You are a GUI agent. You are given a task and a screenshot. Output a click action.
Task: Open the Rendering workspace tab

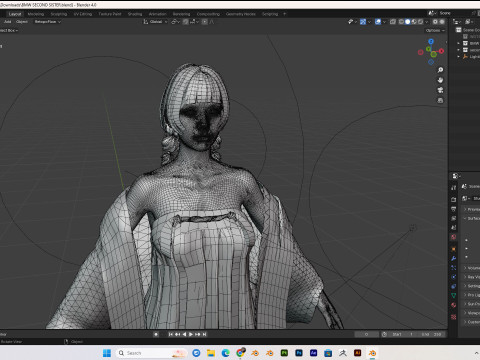pos(181,14)
